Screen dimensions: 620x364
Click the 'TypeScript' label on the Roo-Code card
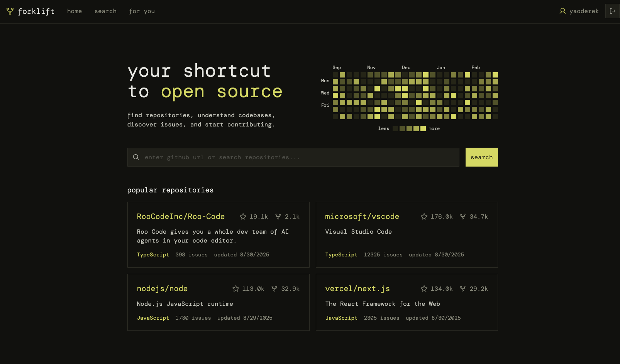pyautogui.click(x=153, y=254)
